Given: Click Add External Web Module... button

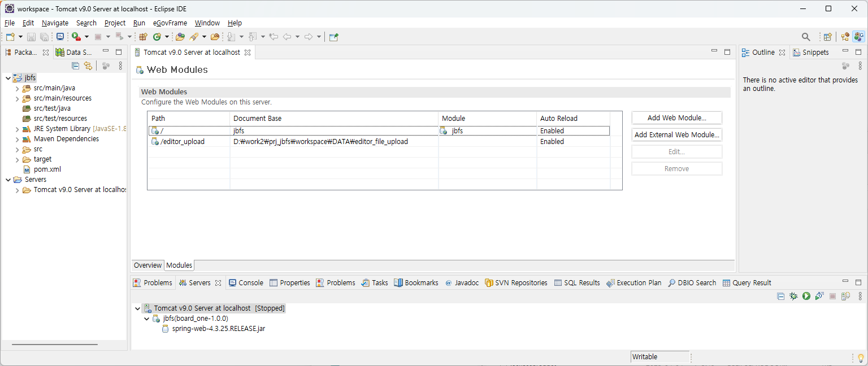Looking at the screenshot, I should pyautogui.click(x=677, y=135).
